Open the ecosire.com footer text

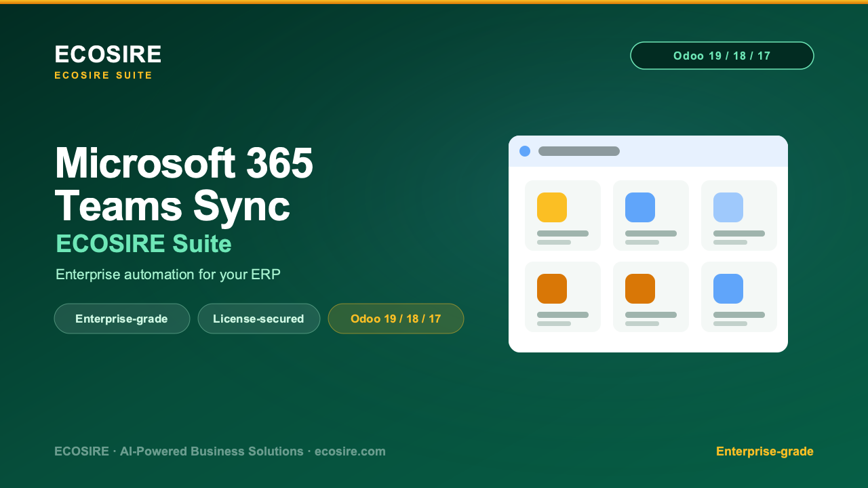pos(350,451)
